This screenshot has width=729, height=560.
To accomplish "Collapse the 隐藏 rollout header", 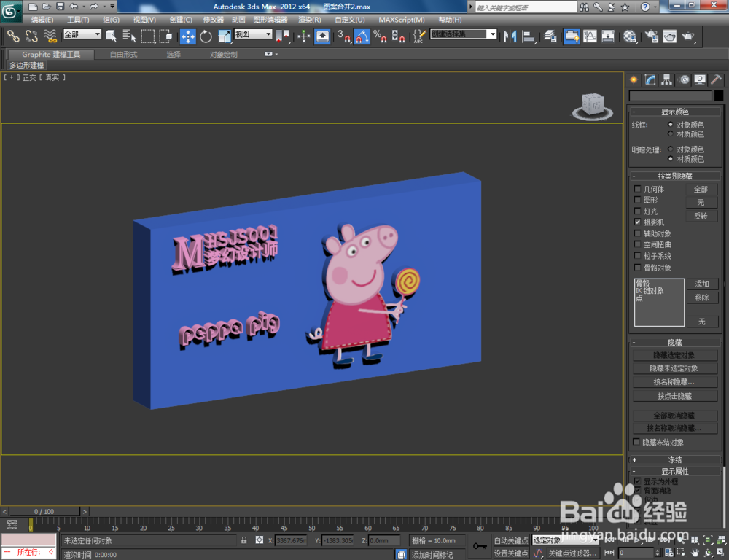I will (674, 342).
